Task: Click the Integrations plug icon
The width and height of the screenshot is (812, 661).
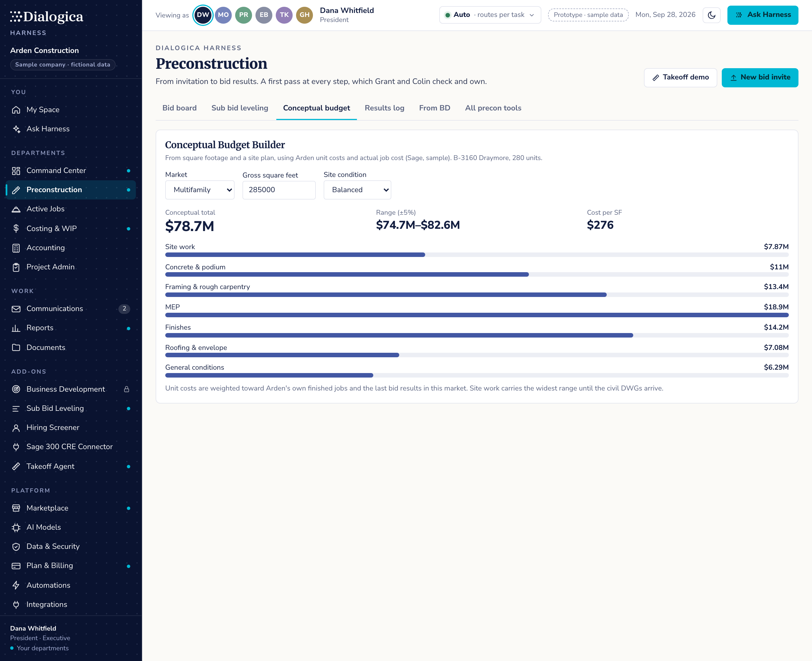Action: (16, 605)
